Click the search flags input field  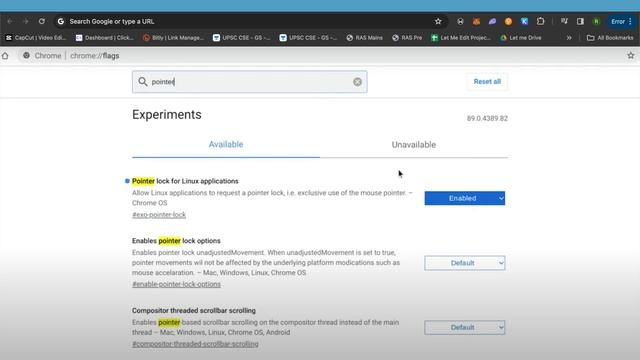[x=249, y=82]
